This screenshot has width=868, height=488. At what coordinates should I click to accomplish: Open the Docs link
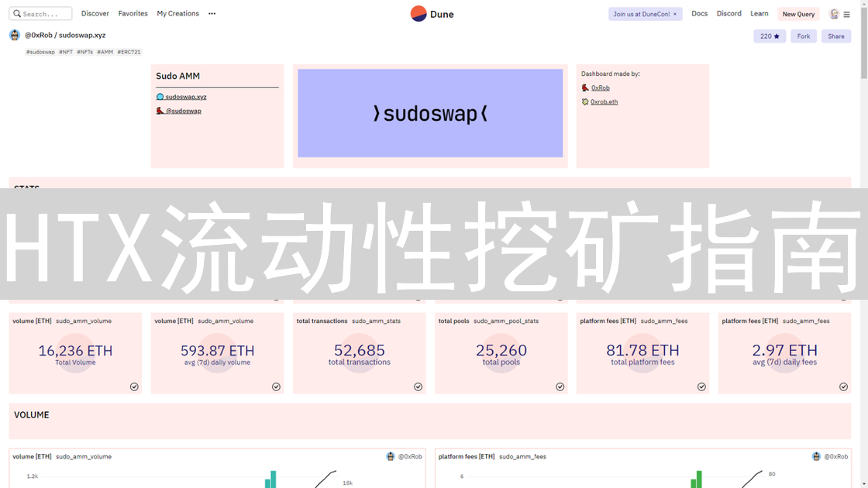pos(699,13)
